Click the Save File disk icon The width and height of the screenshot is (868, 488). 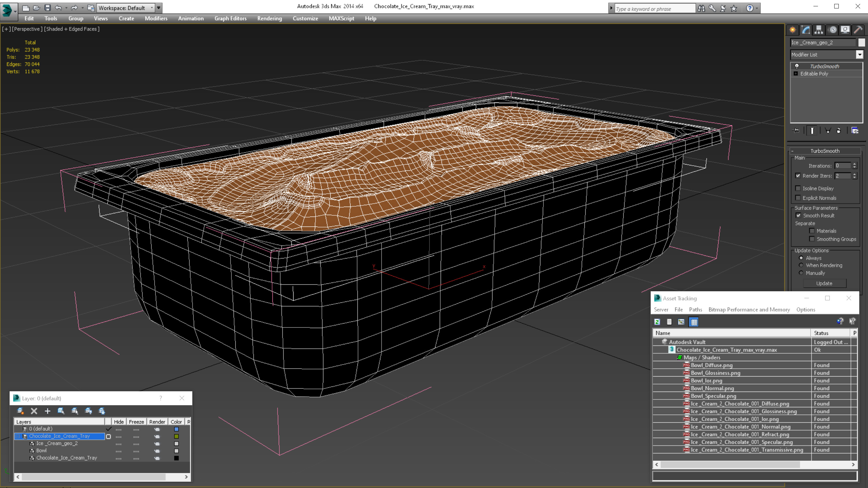48,8
